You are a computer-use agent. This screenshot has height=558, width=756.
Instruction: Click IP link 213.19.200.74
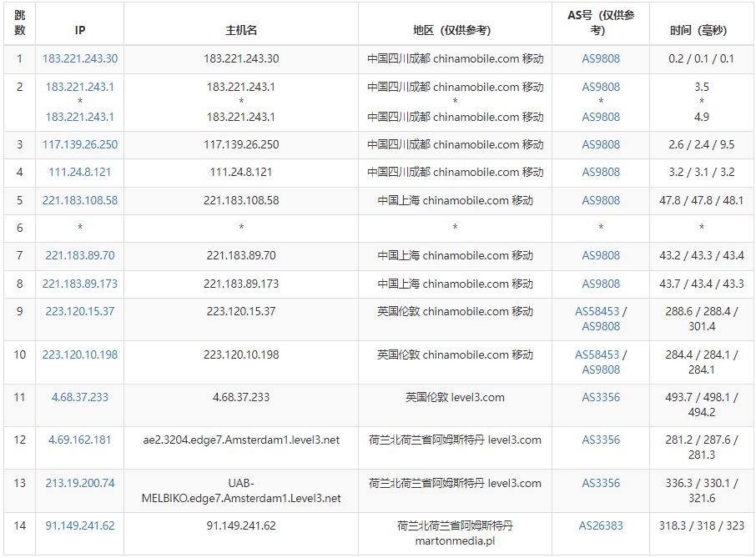coord(79,483)
